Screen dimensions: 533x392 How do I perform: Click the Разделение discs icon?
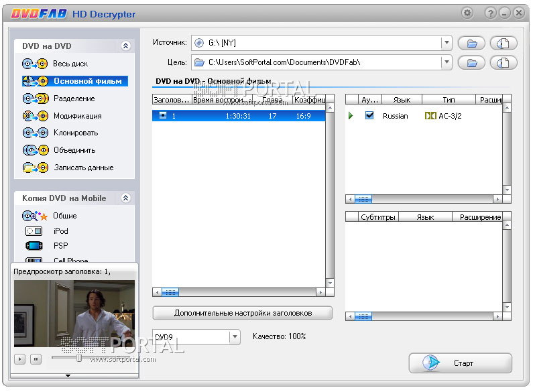pos(36,99)
